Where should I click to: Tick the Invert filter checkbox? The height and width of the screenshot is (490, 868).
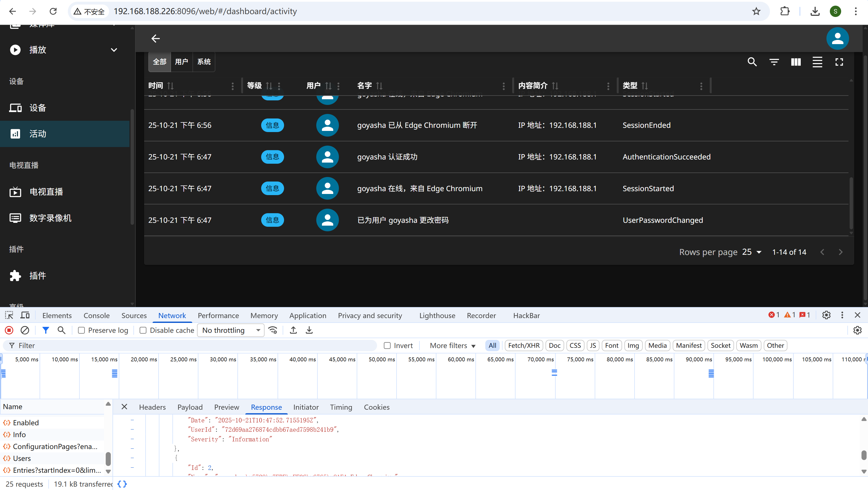(387, 346)
